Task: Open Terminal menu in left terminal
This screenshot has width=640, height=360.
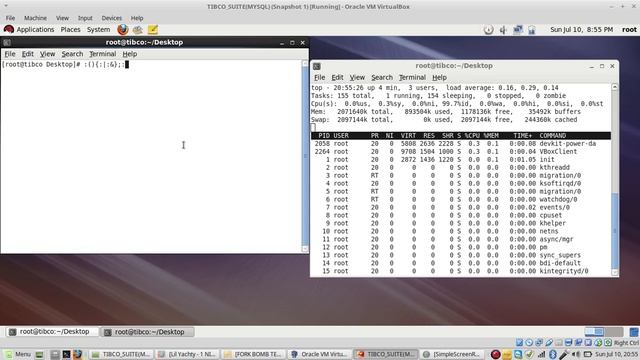Action: pyautogui.click(x=102, y=54)
